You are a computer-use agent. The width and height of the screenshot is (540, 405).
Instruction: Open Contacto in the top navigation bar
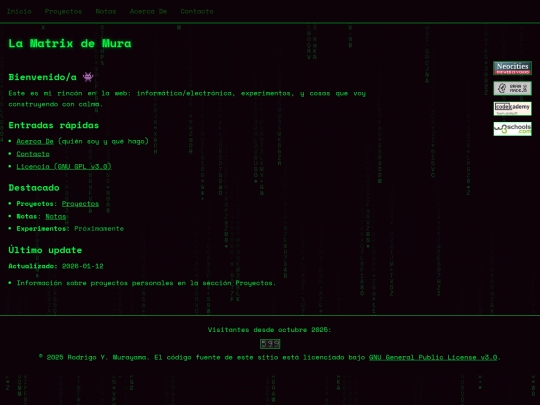[x=197, y=11]
